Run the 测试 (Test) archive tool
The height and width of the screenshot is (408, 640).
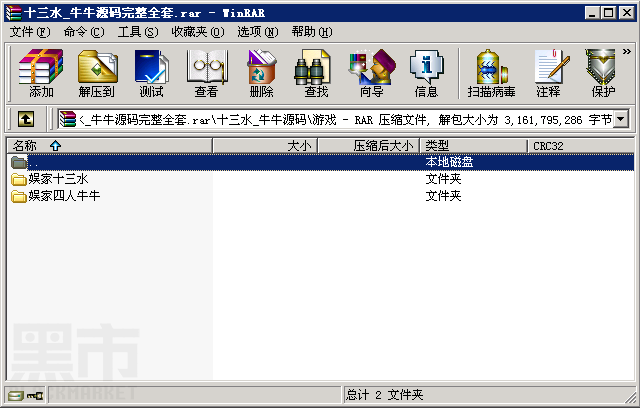tap(151, 73)
